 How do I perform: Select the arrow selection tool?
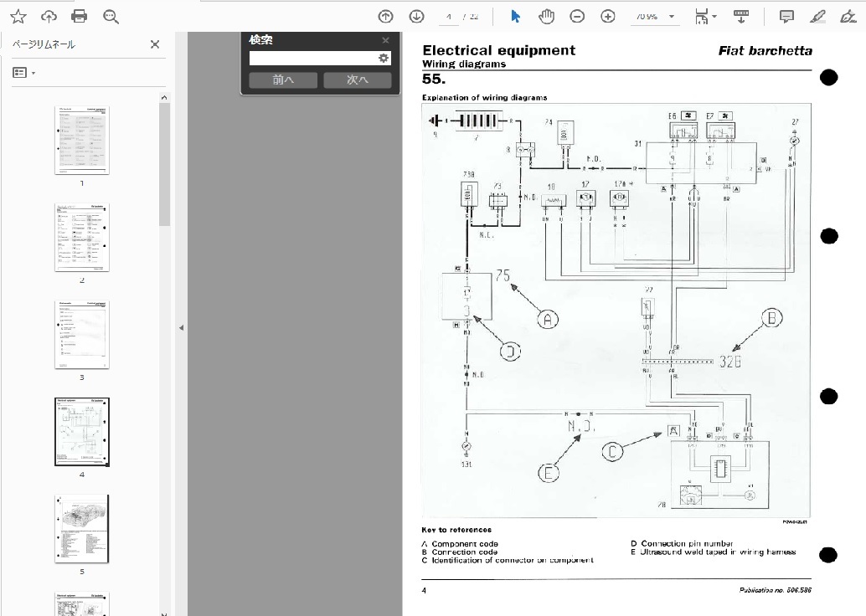(x=515, y=17)
